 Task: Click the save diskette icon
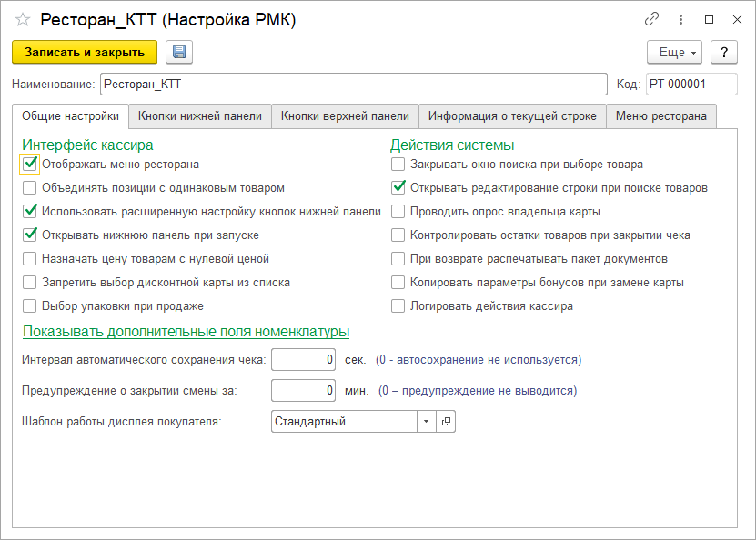pyautogui.click(x=178, y=52)
